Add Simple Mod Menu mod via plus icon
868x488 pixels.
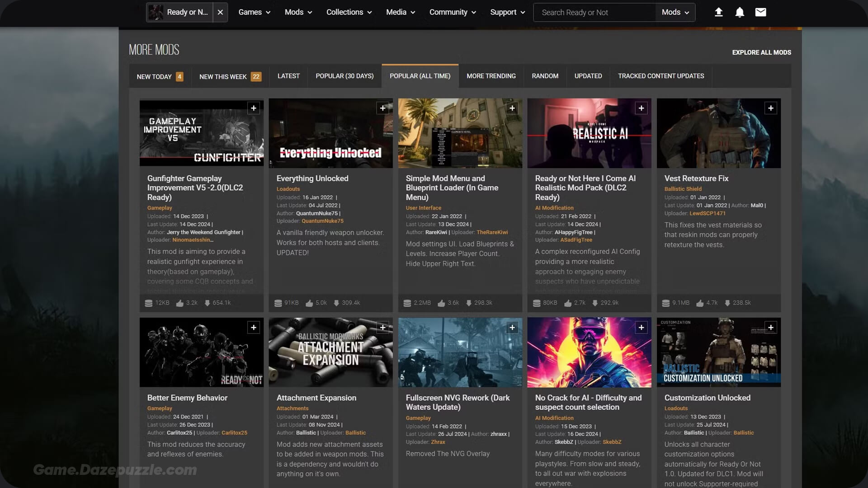click(x=512, y=108)
